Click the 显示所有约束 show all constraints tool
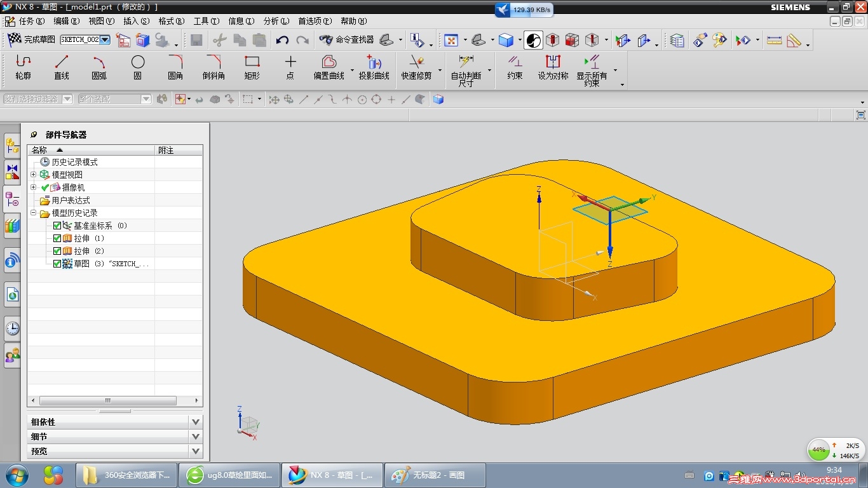 [592, 71]
